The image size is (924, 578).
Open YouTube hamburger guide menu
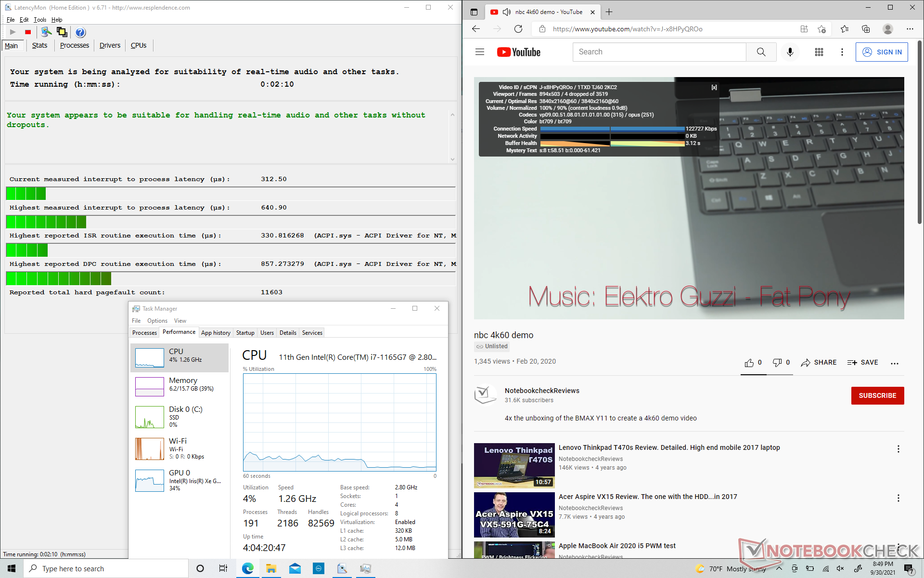(480, 52)
